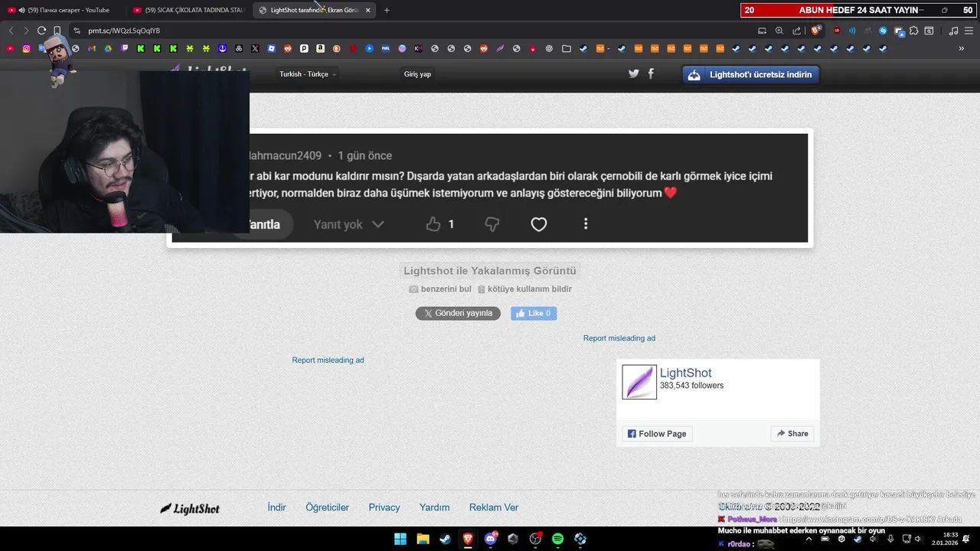Click the share page icon in the address bar
Viewport: 980px width, 551px height.
coord(797,31)
